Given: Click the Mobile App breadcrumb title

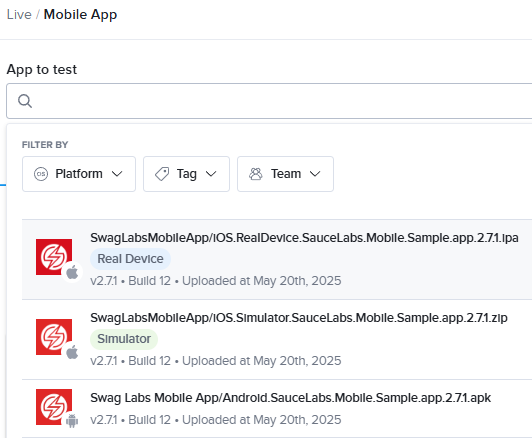Looking at the screenshot, I should [80, 15].
